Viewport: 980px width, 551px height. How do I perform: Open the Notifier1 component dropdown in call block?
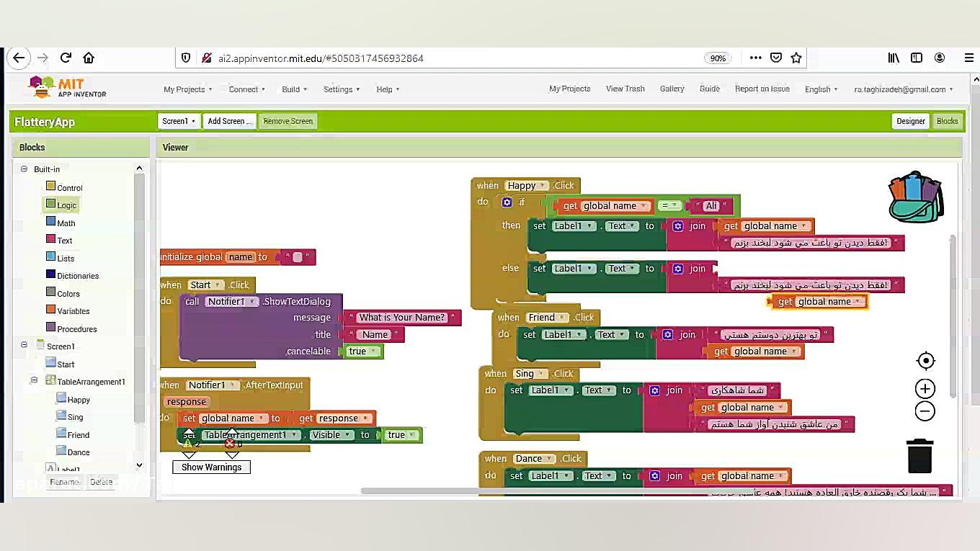(231, 302)
